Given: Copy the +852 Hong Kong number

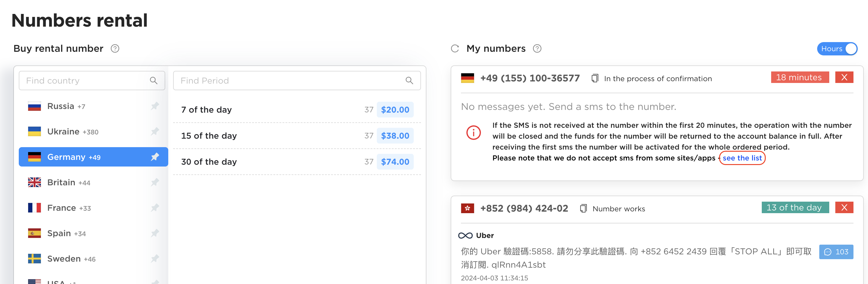Looking at the screenshot, I should 583,208.
